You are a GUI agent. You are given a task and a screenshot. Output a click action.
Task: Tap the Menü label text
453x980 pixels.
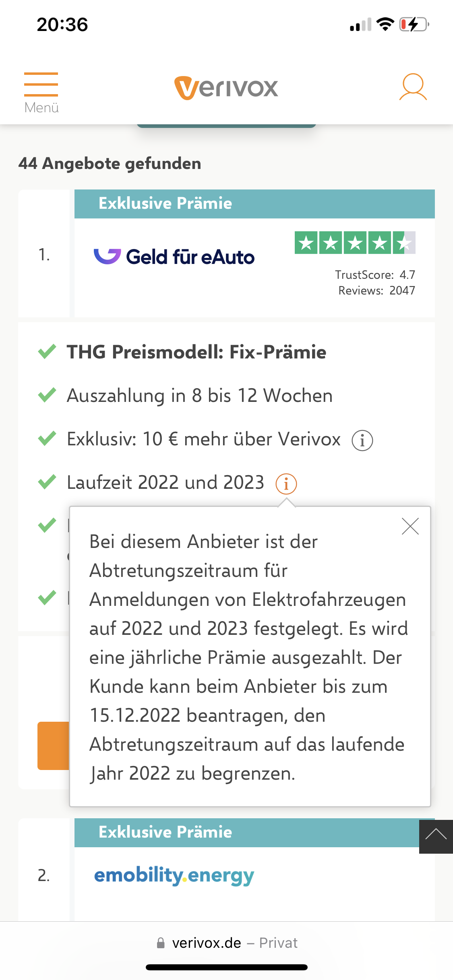pos(41,108)
